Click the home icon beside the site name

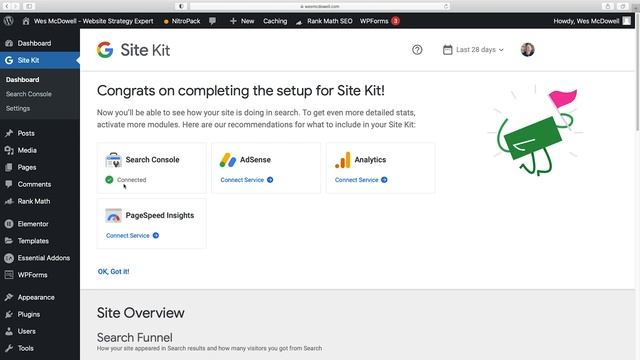26,21
